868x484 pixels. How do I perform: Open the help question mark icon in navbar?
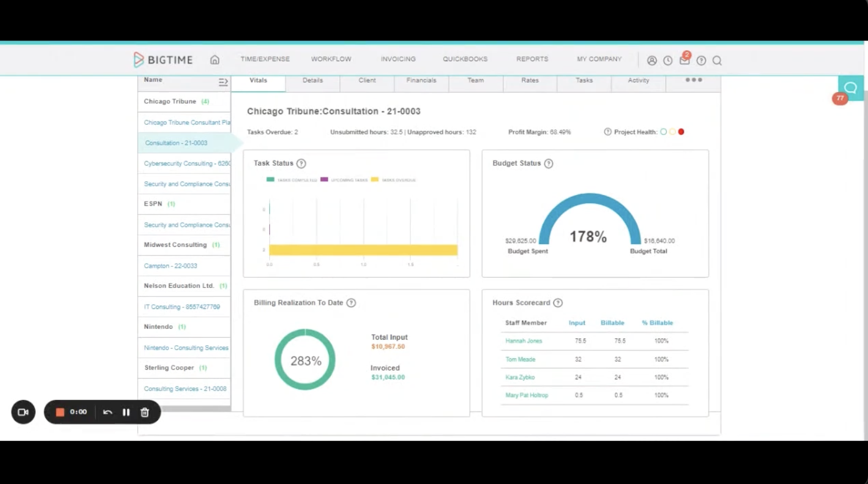701,60
